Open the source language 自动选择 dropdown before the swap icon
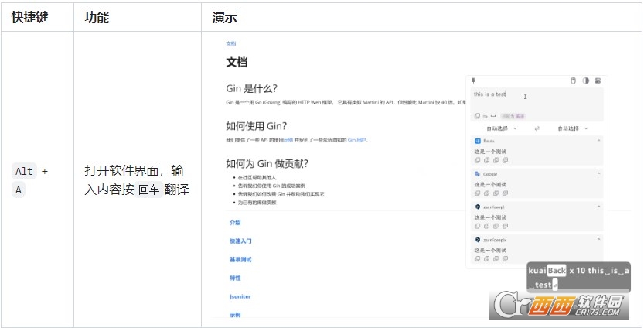Screen dimensions: 644x328 click(x=502, y=128)
